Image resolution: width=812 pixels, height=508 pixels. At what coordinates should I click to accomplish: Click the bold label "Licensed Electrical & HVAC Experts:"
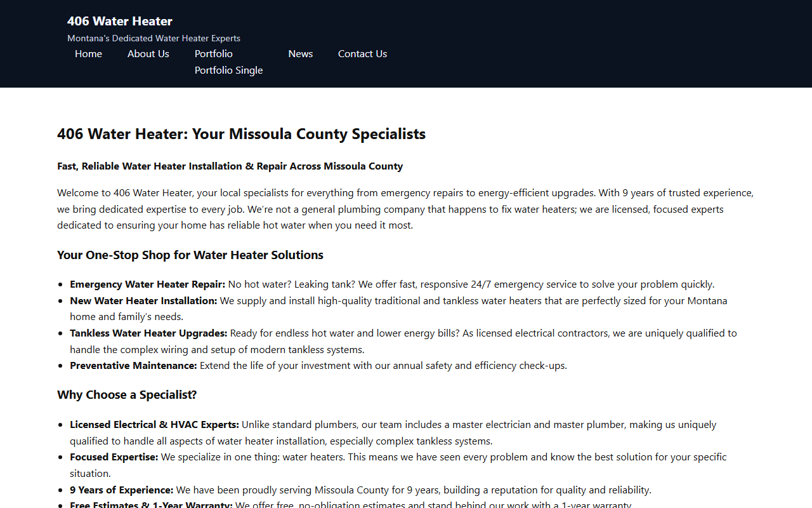(154, 425)
